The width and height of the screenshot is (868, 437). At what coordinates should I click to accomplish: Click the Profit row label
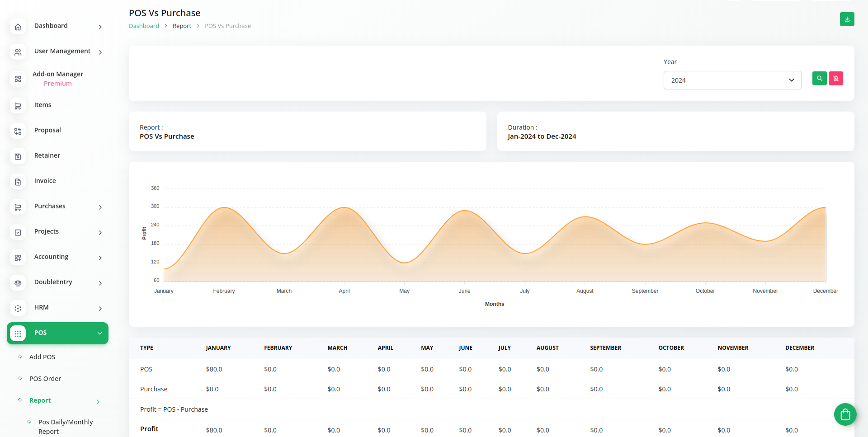point(149,429)
